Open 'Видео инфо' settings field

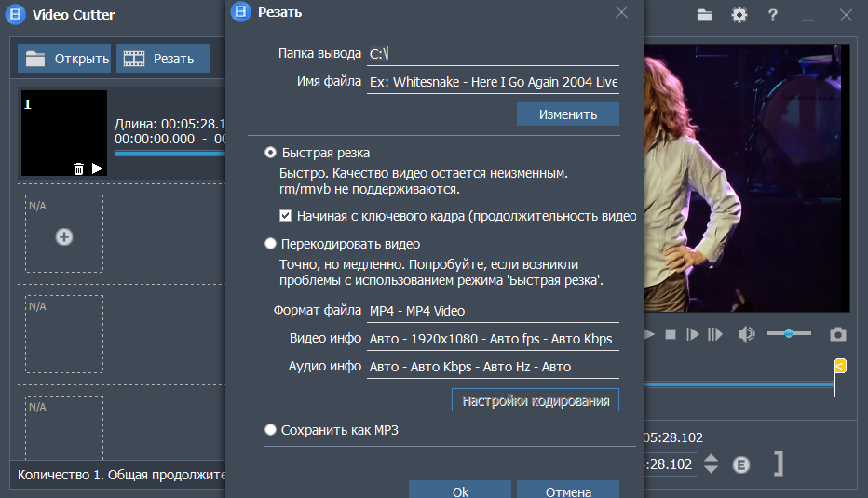(494, 339)
